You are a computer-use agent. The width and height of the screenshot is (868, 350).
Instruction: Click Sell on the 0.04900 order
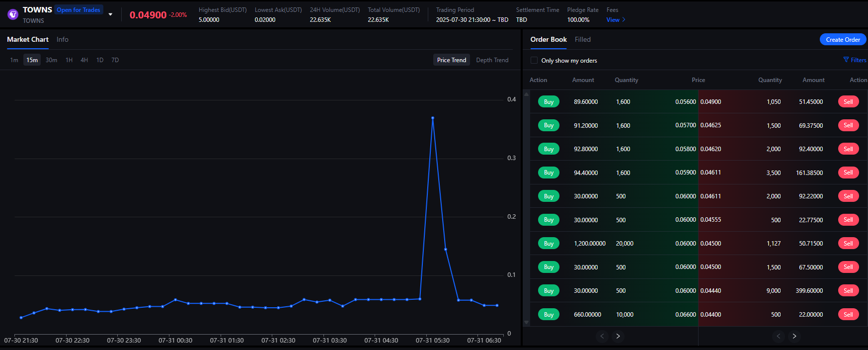[848, 102]
